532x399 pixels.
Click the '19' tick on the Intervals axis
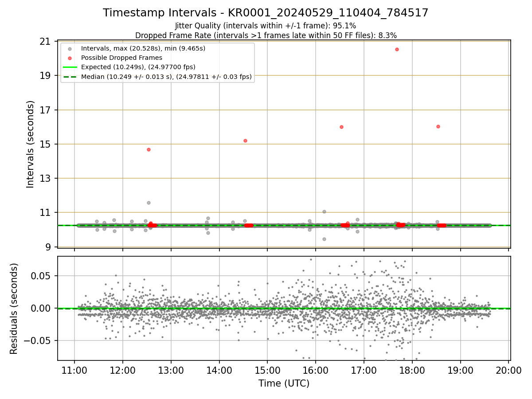click(45, 76)
